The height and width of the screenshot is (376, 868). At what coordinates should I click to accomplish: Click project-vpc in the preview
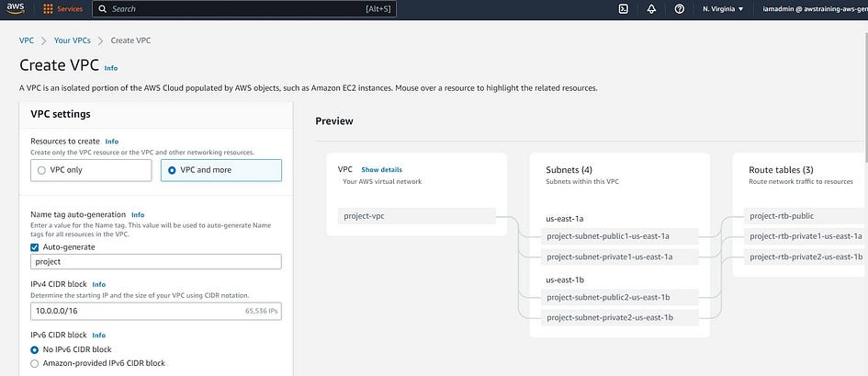(416, 216)
